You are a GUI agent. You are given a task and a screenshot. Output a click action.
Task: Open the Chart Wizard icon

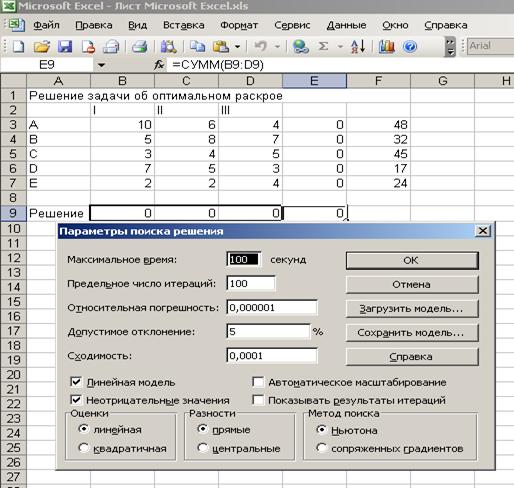point(387,46)
